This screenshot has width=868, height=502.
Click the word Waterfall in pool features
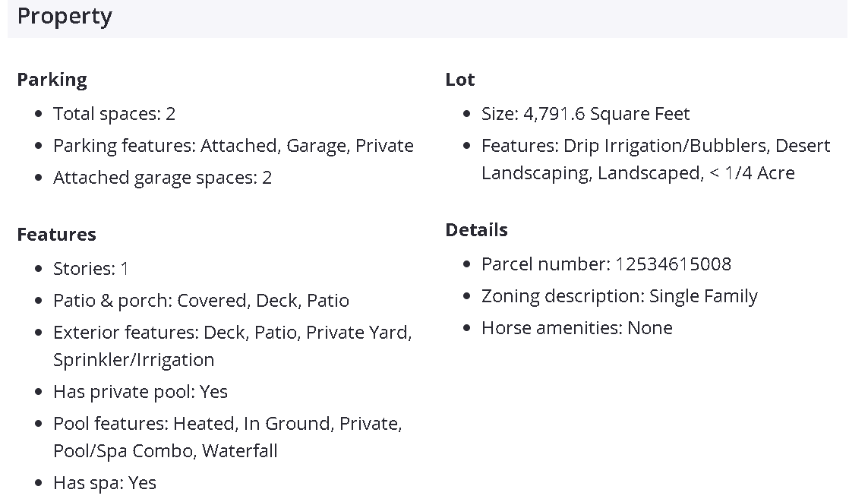(240, 451)
